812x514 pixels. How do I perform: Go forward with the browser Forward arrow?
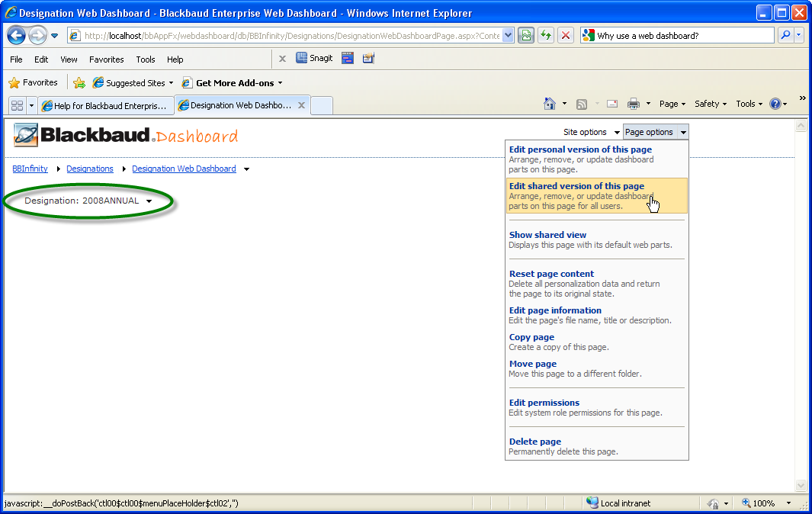37,36
